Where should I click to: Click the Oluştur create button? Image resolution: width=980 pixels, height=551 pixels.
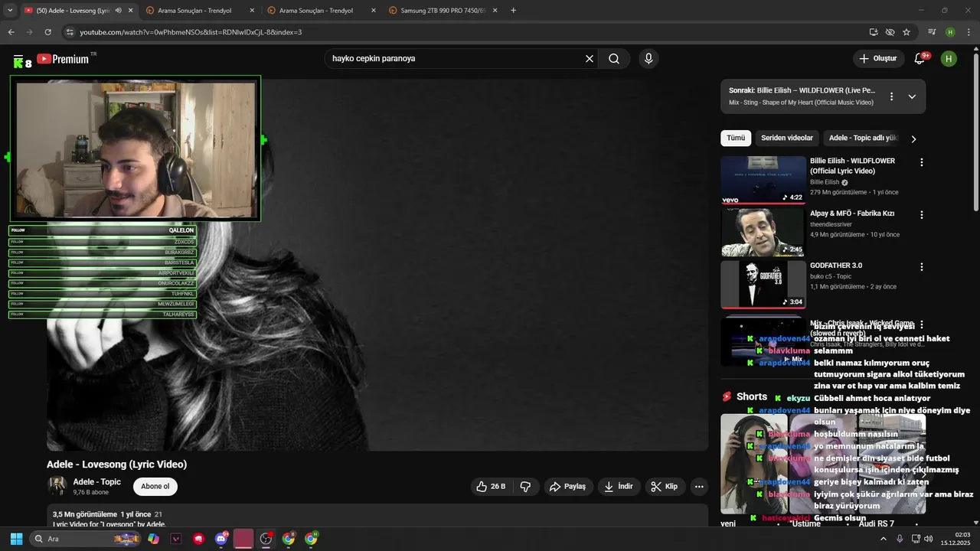[878, 58]
